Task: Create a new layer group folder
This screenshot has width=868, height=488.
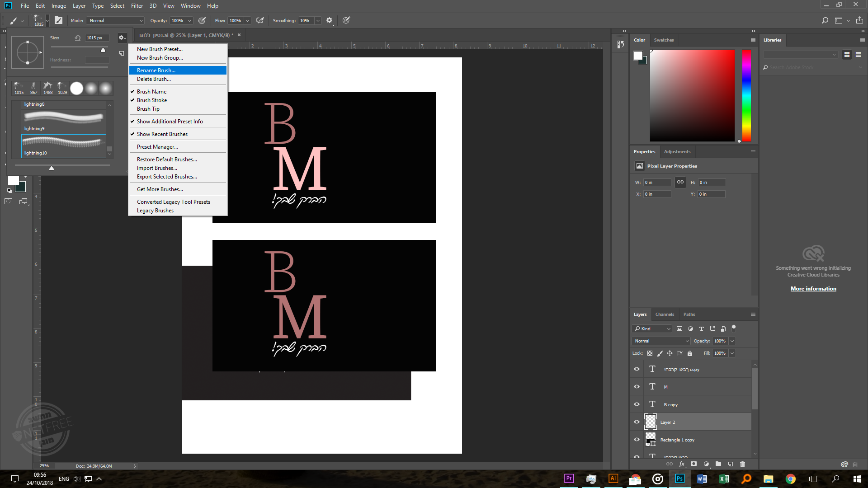Action: 718,464
